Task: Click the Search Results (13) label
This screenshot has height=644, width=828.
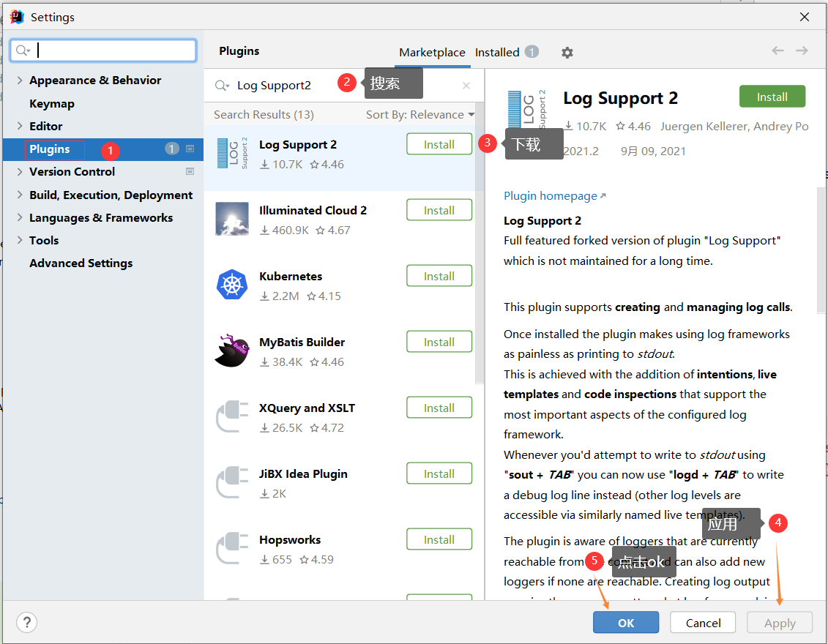Action: pyautogui.click(x=264, y=115)
